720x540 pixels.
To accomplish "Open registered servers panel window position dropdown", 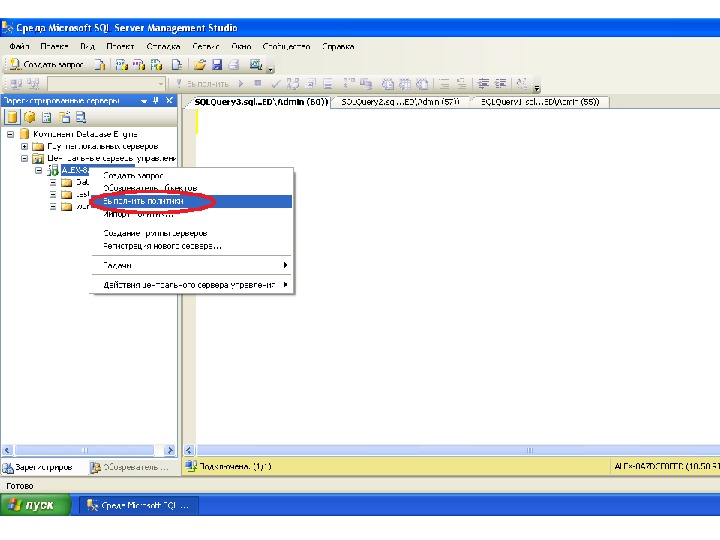I will point(144,101).
